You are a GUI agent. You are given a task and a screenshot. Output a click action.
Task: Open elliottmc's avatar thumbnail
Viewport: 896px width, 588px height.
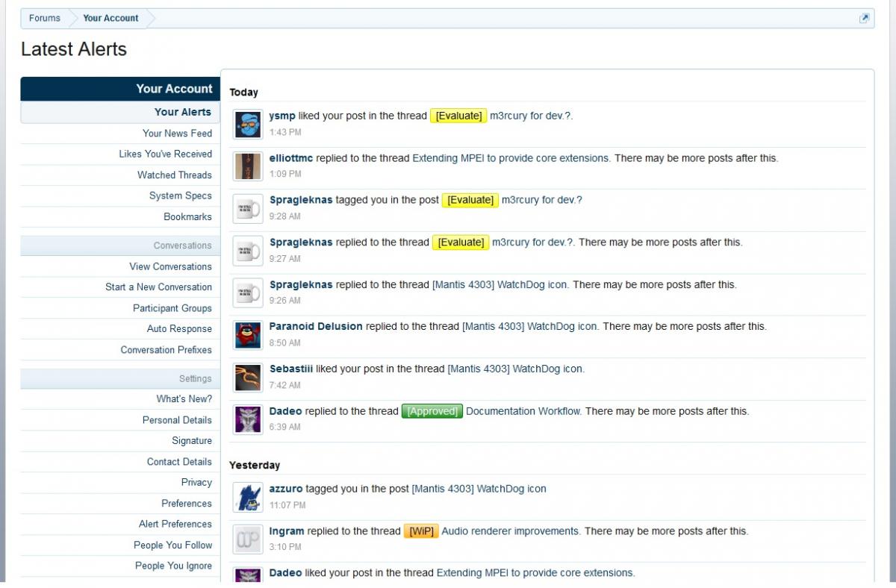pos(248,166)
